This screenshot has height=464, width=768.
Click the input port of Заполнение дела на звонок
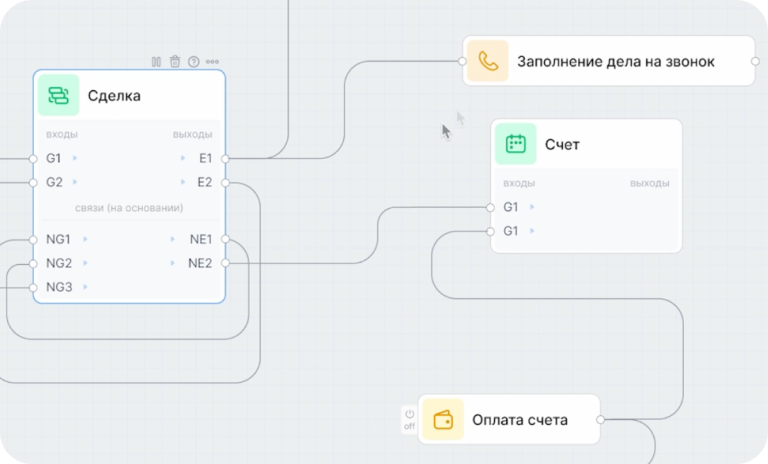tap(463, 61)
